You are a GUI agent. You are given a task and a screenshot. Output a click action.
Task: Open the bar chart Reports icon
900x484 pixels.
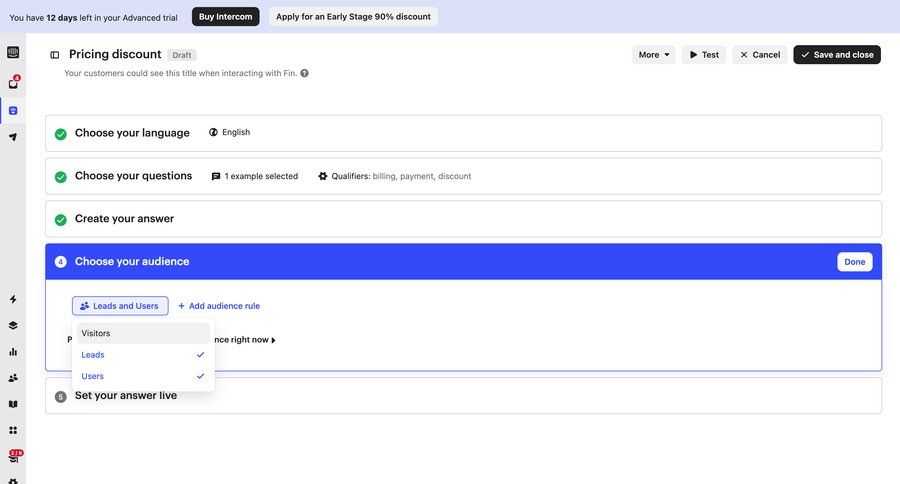click(x=13, y=352)
